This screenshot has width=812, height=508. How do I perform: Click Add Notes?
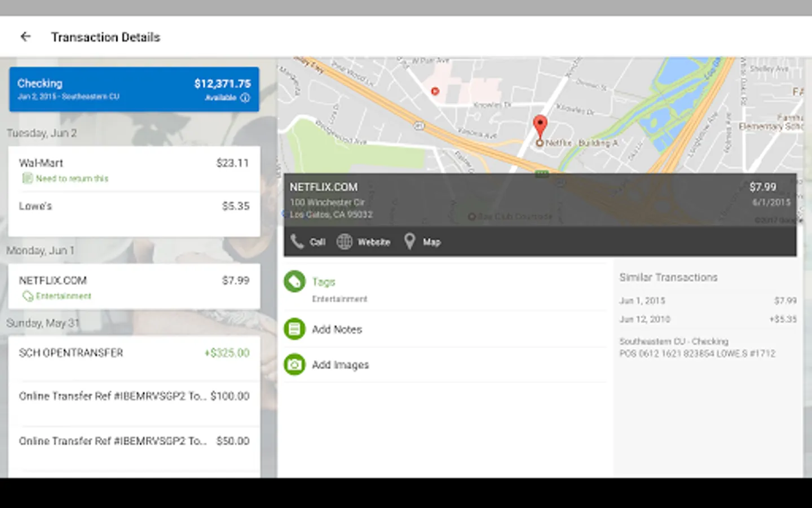pos(337,329)
